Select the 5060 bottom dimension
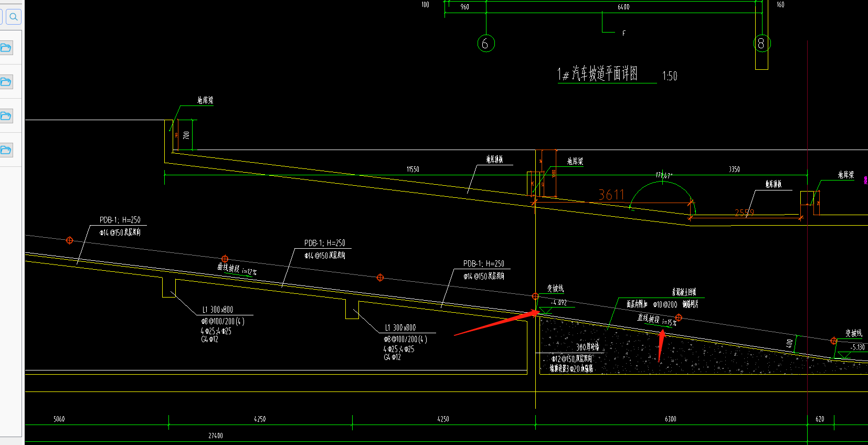Image resolution: width=868 pixels, height=445 pixels. point(59,419)
